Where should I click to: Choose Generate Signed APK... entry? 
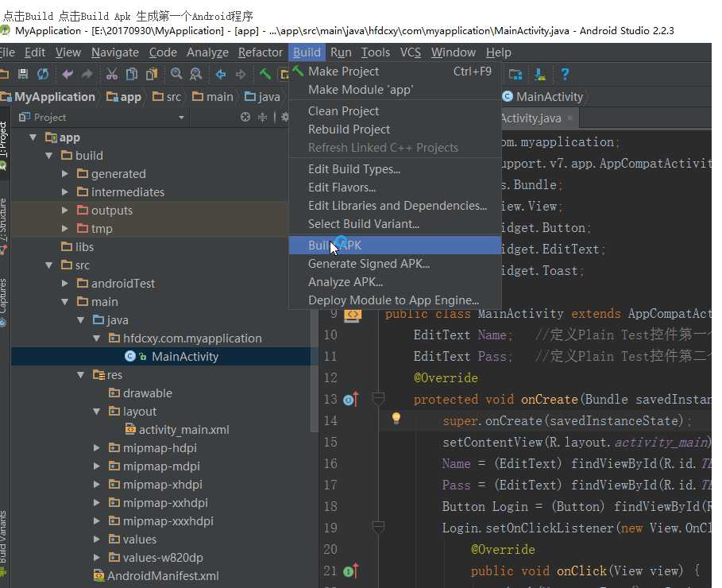click(x=395, y=264)
